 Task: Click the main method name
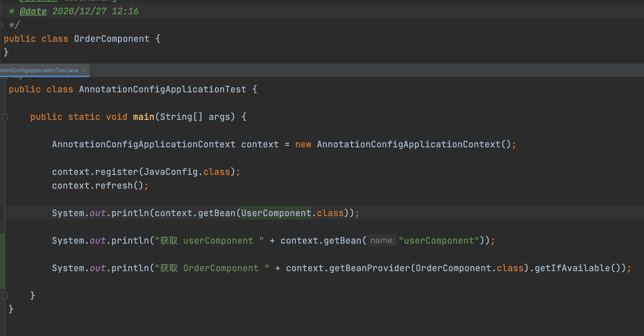144,117
